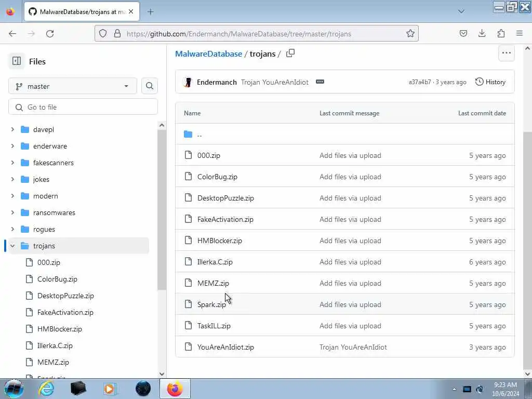Open Trojan YouAreAnIdiot commit message link

[x=274, y=82]
